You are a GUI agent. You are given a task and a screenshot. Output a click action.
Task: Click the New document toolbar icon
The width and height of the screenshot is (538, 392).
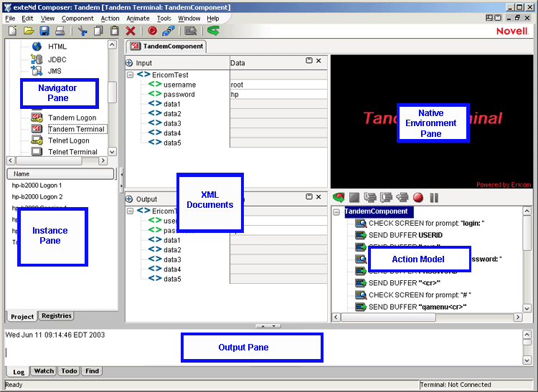(x=13, y=31)
